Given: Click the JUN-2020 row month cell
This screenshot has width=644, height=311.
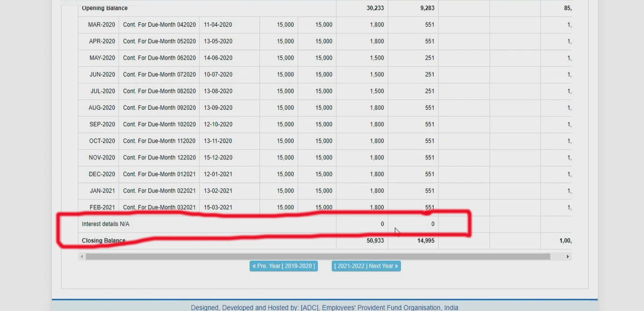Looking at the screenshot, I should coord(102,75).
